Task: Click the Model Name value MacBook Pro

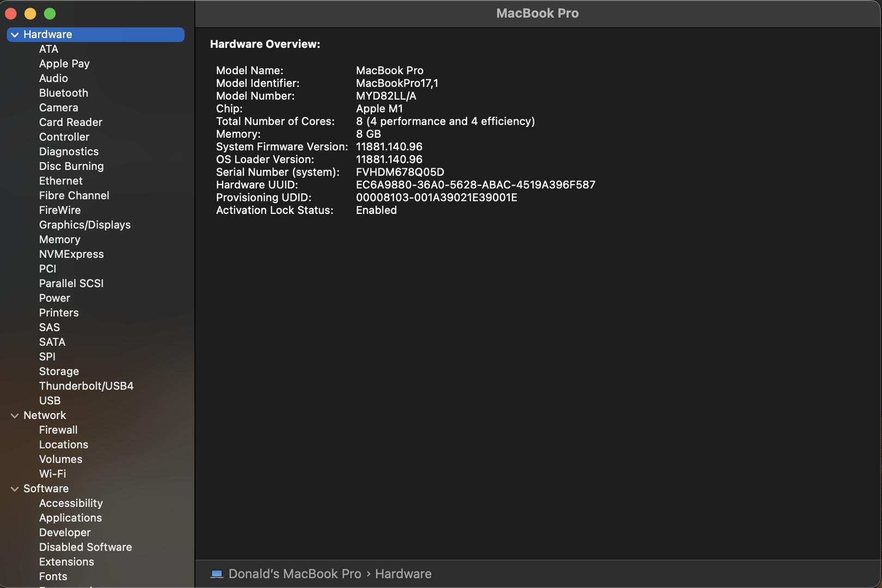Action: pos(390,71)
